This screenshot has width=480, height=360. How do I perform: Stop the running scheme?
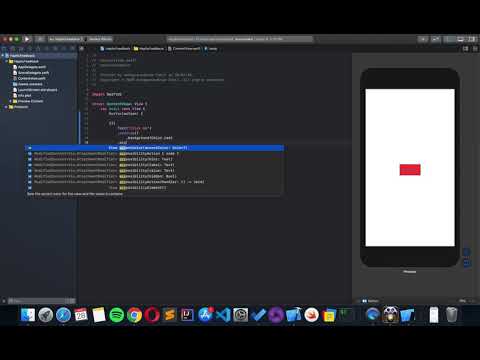click(39, 39)
